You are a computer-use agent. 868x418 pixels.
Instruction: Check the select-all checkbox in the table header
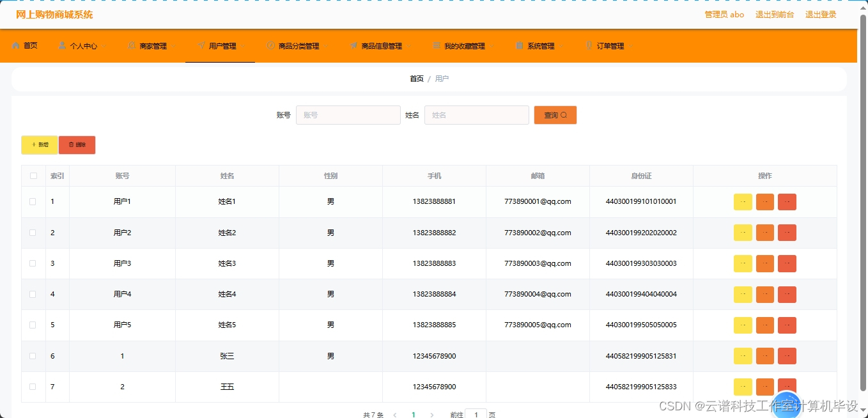coord(33,176)
